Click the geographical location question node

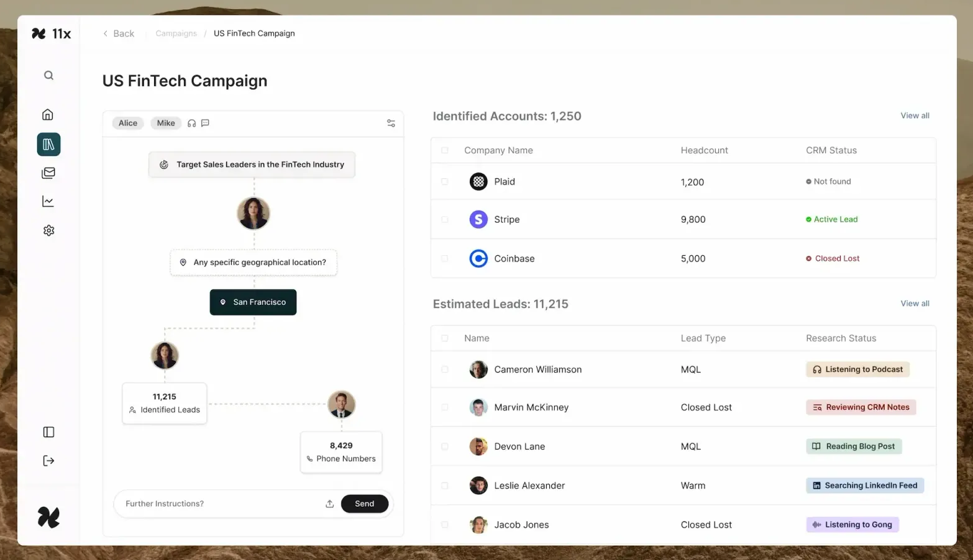pos(254,263)
